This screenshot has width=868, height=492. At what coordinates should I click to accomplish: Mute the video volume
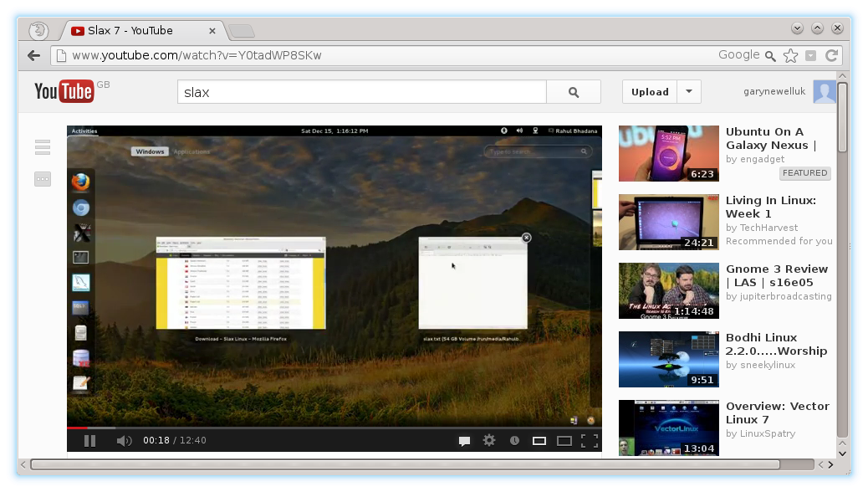pyautogui.click(x=124, y=440)
